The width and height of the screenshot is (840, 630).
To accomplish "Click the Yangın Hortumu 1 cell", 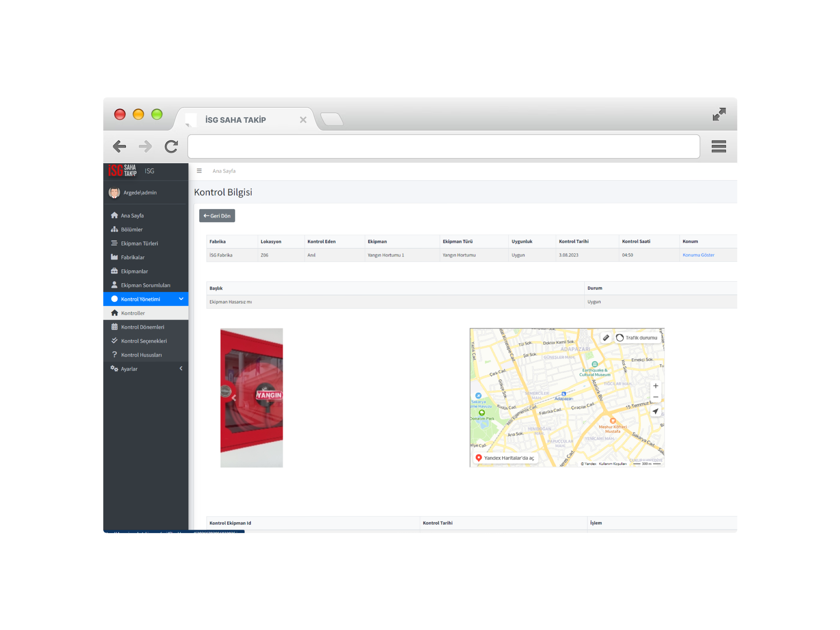I will point(402,255).
